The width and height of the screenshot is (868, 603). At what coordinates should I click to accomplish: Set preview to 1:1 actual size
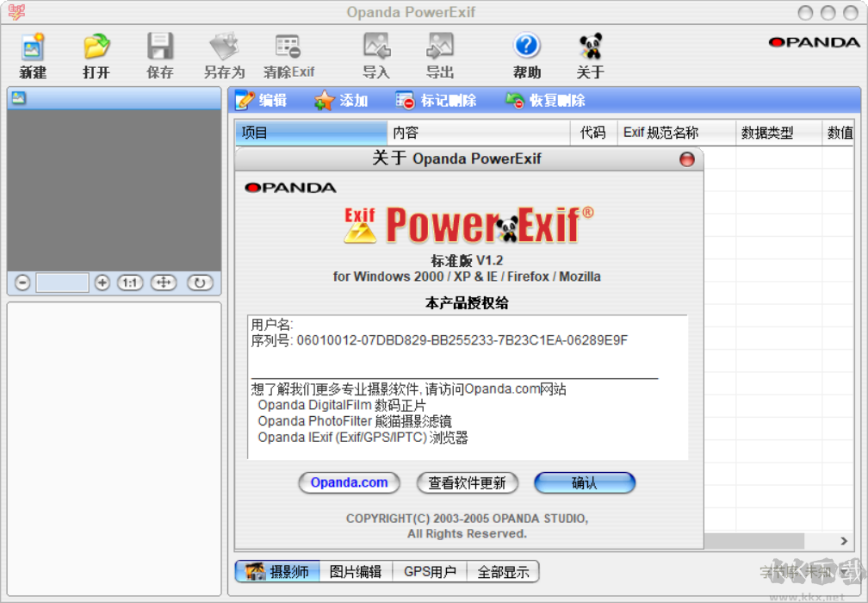[x=130, y=283]
